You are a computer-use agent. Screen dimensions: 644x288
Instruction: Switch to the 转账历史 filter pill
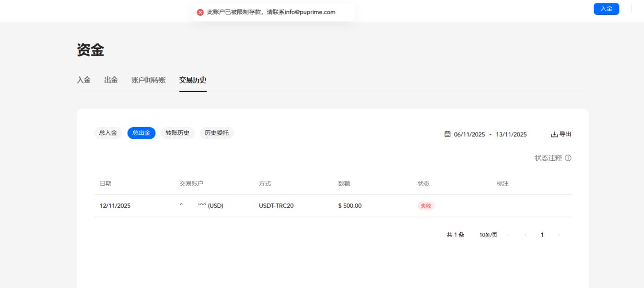pyautogui.click(x=177, y=133)
